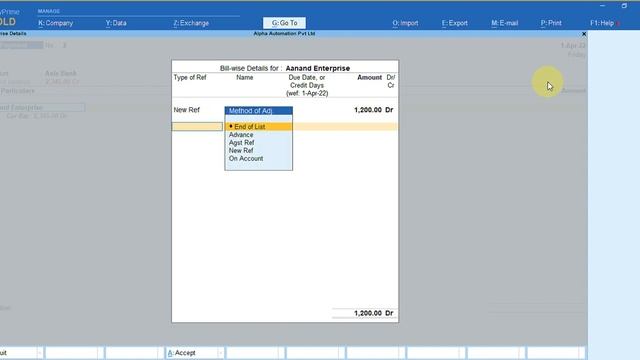The height and width of the screenshot is (360, 640).
Task: Open the Y: Data menu
Action: (x=116, y=23)
